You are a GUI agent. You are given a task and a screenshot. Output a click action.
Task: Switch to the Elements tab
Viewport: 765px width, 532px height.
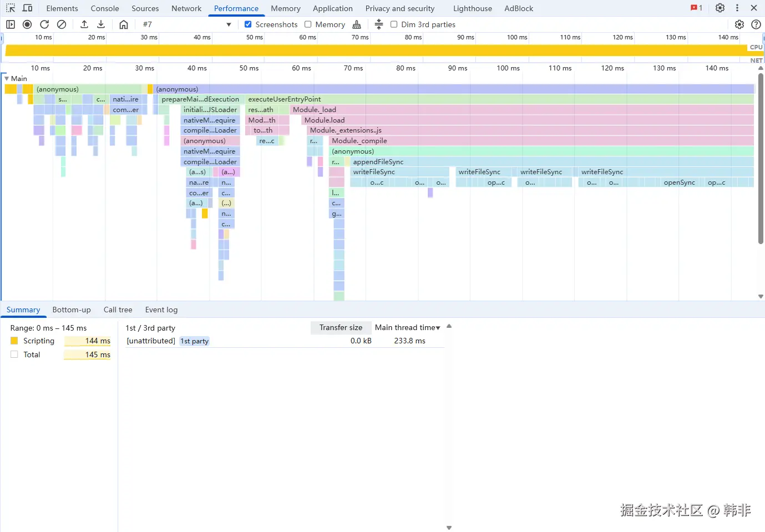(x=62, y=8)
